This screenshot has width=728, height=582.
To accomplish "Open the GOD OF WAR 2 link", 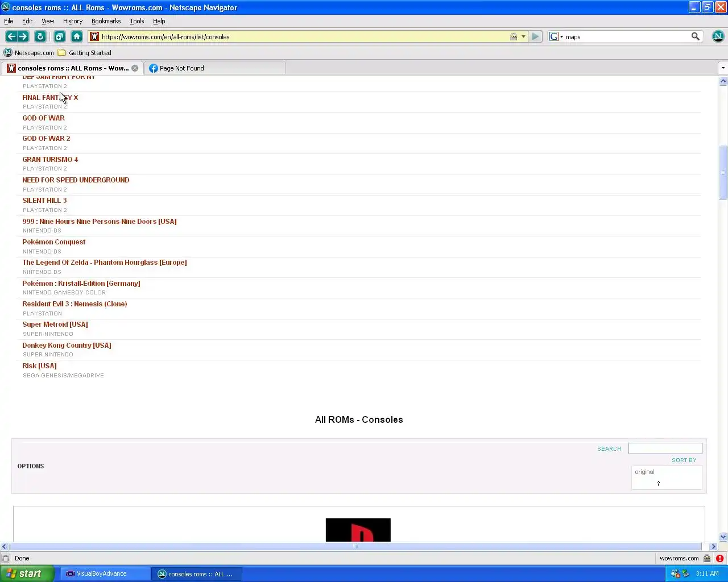I will pyautogui.click(x=46, y=139).
